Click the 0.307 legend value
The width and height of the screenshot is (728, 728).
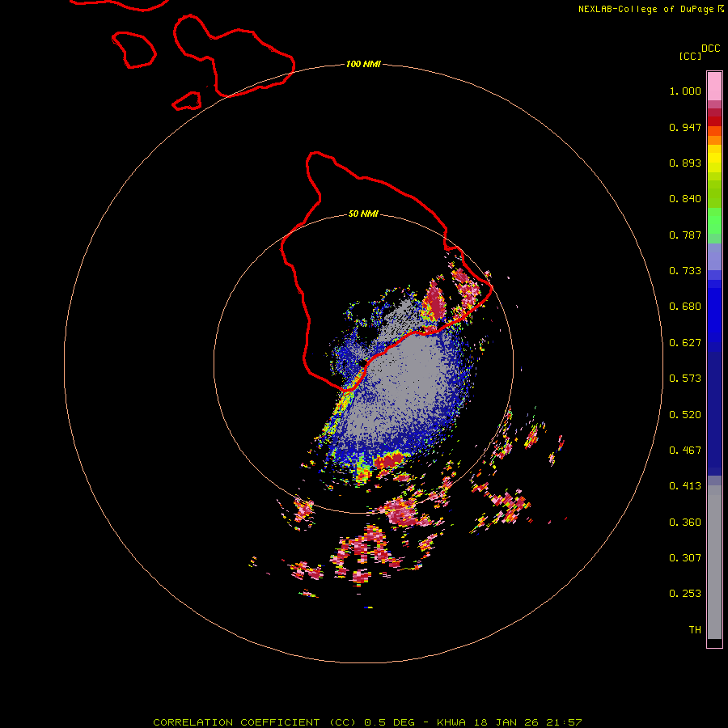click(x=685, y=558)
